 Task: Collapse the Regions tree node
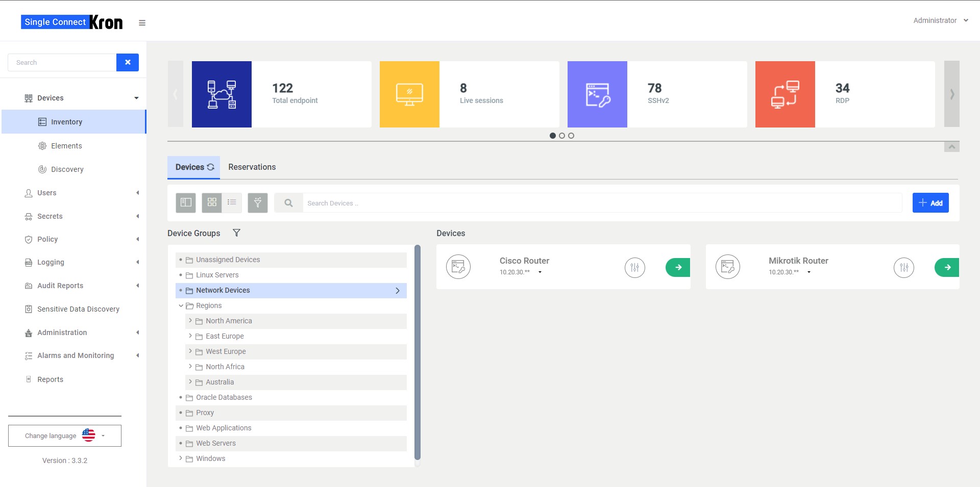tap(181, 305)
